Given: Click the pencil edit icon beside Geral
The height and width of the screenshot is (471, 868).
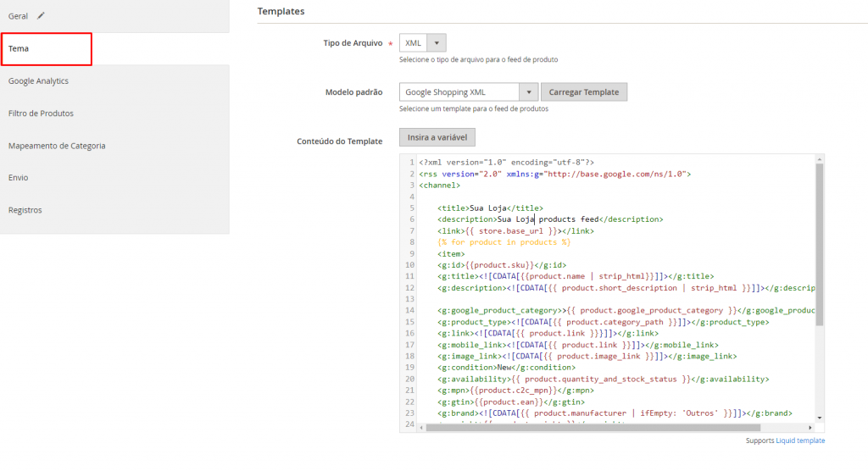Looking at the screenshot, I should coord(41,16).
